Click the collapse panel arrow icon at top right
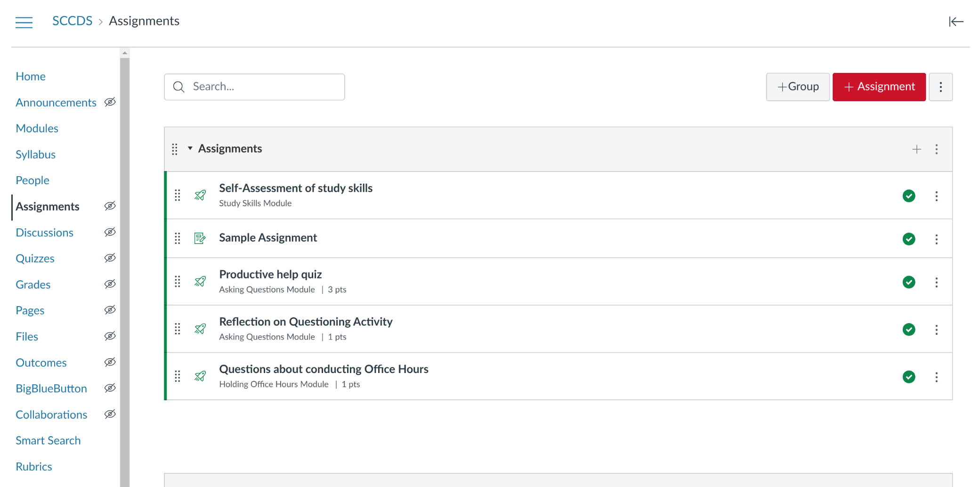The image size is (980, 487). tap(956, 22)
